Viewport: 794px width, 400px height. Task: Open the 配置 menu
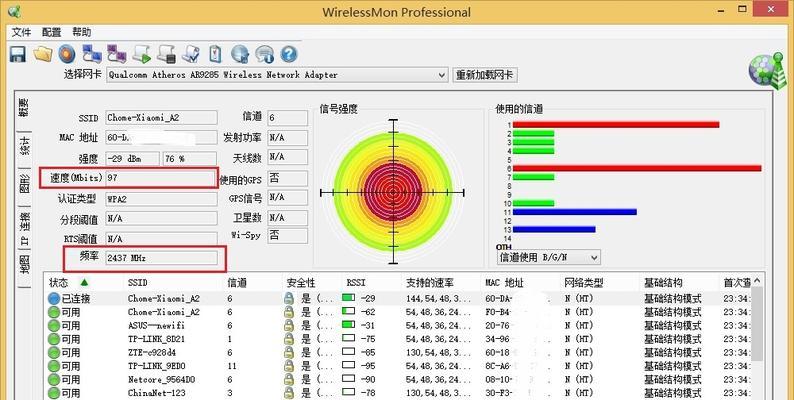52,32
